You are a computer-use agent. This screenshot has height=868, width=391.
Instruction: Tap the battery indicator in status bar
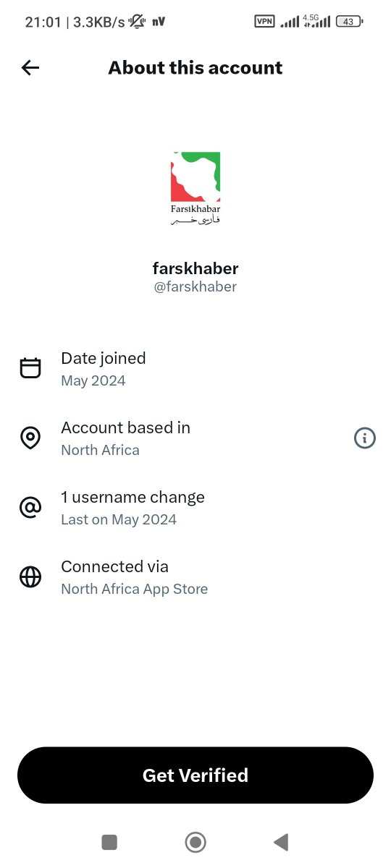350,22
